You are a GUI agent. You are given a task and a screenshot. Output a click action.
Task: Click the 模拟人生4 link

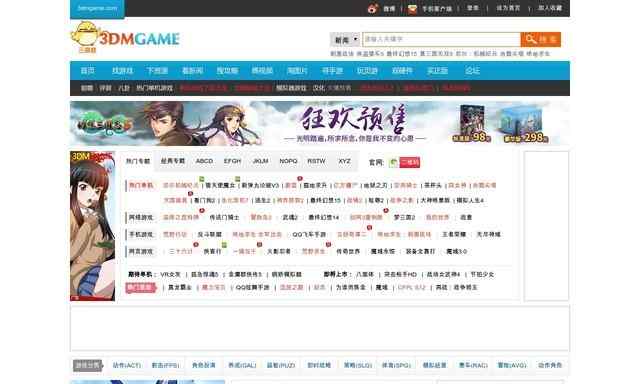(x=470, y=200)
